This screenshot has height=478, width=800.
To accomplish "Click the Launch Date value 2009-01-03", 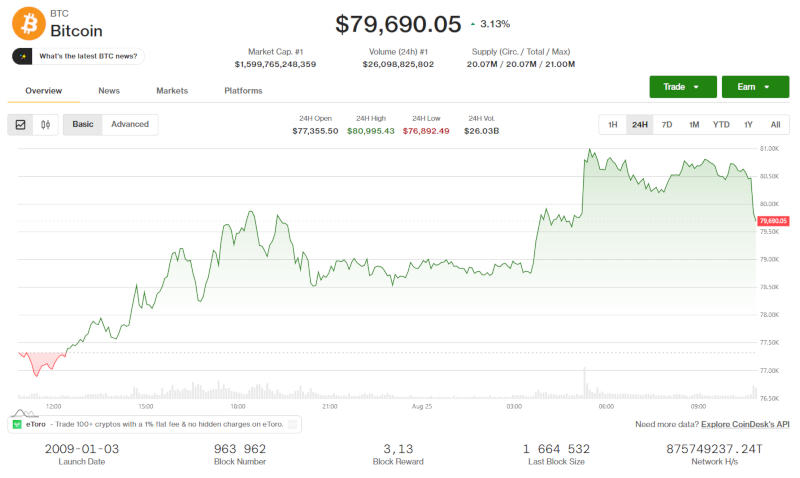I will pyautogui.click(x=82, y=449).
